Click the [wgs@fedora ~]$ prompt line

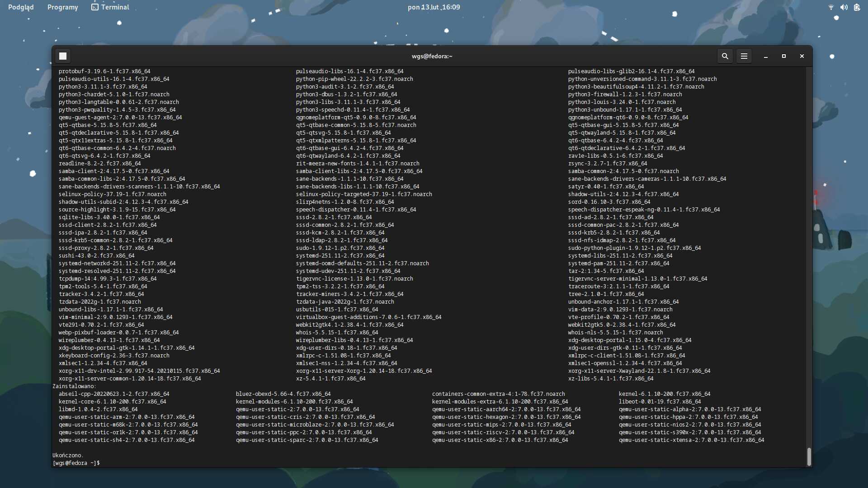76,463
